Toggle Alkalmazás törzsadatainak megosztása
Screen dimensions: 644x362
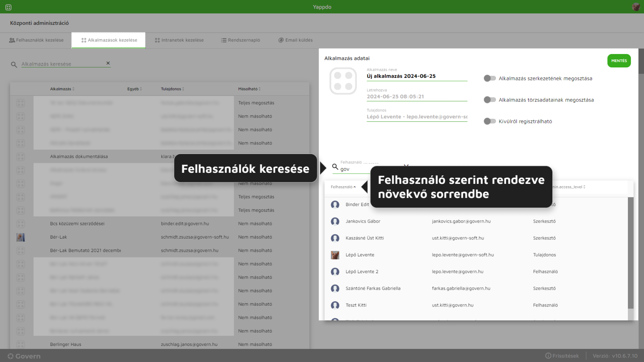tap(490, 100)
